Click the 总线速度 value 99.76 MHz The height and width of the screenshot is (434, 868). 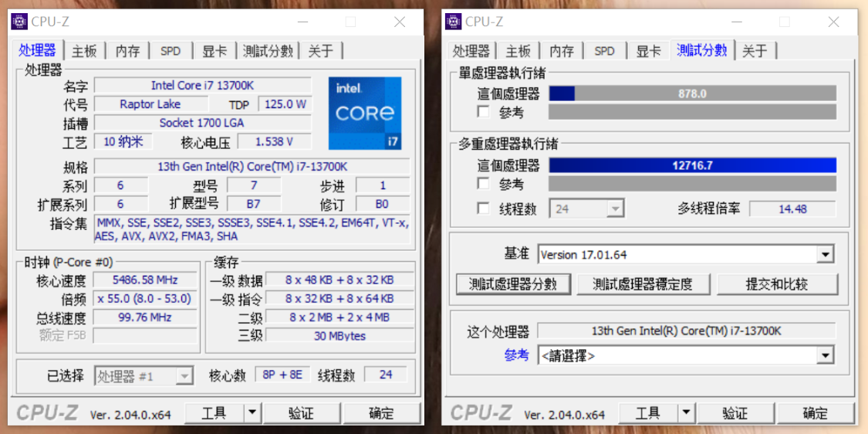[x=144, y=317]
